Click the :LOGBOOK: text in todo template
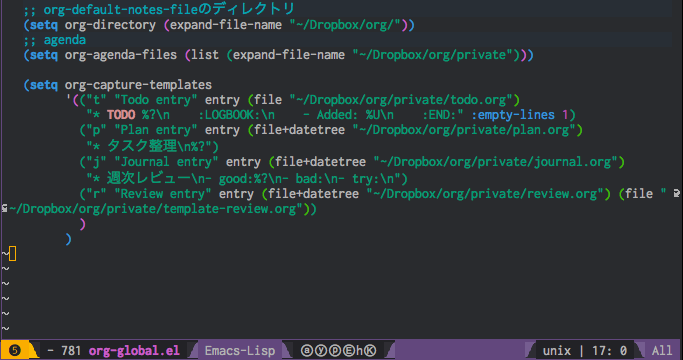The image size is (683, 360). [x=230, y=115]
